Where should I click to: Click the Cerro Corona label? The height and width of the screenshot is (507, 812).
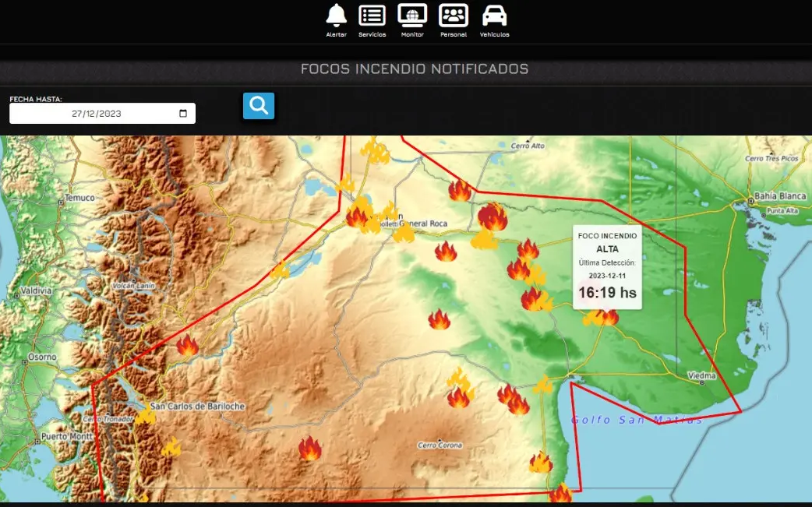coord(440,445)
